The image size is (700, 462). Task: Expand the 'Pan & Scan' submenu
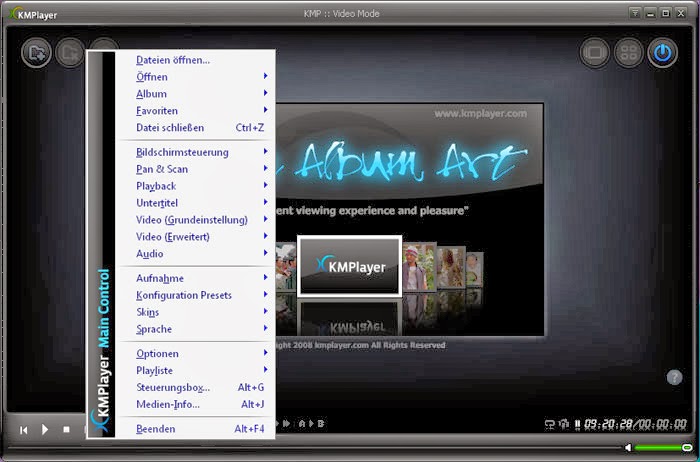point(196,169)
